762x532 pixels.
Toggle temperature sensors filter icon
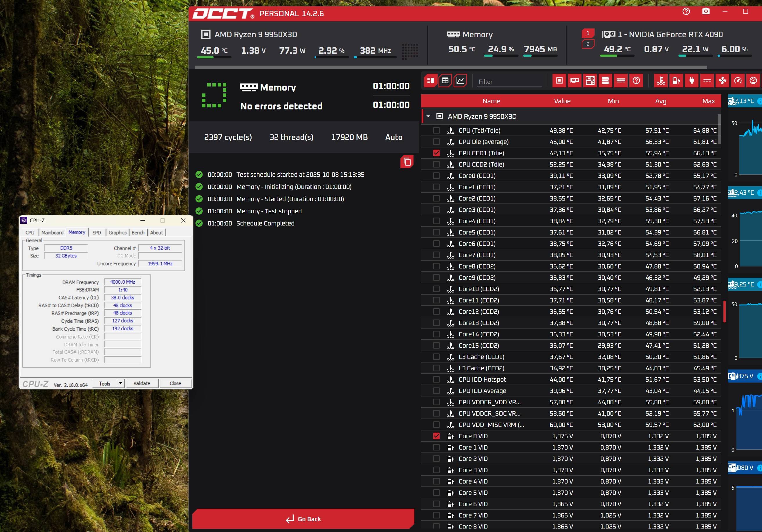click(661, 81)
